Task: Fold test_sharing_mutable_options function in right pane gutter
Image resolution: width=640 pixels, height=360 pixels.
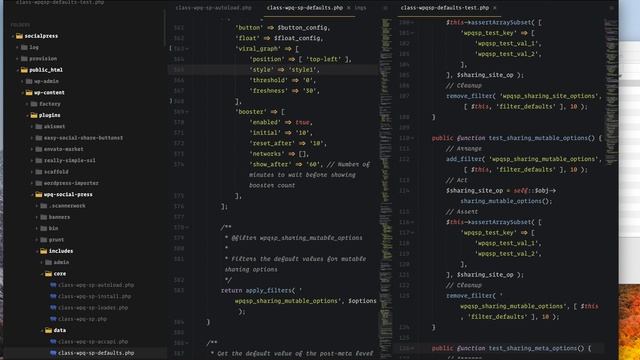Action: pyautogui.click(x=412, y=138)
